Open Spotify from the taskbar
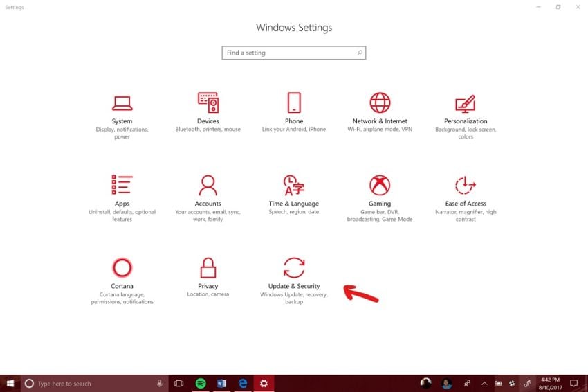 point(201,384)
